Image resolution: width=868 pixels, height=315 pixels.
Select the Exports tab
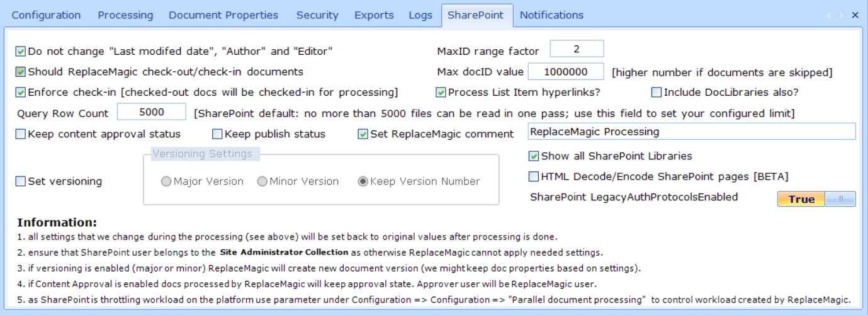(x=374, y=14)
